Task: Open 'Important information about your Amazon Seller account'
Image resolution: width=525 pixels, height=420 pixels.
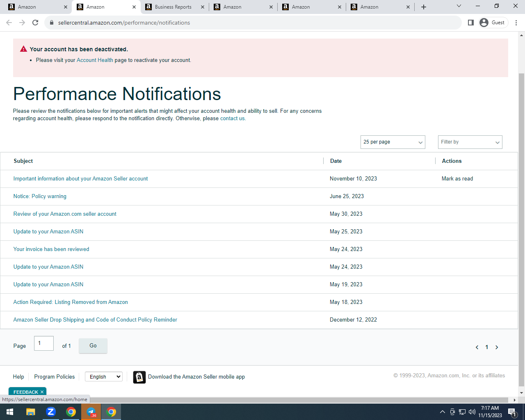Action: [x=80, y=179]
